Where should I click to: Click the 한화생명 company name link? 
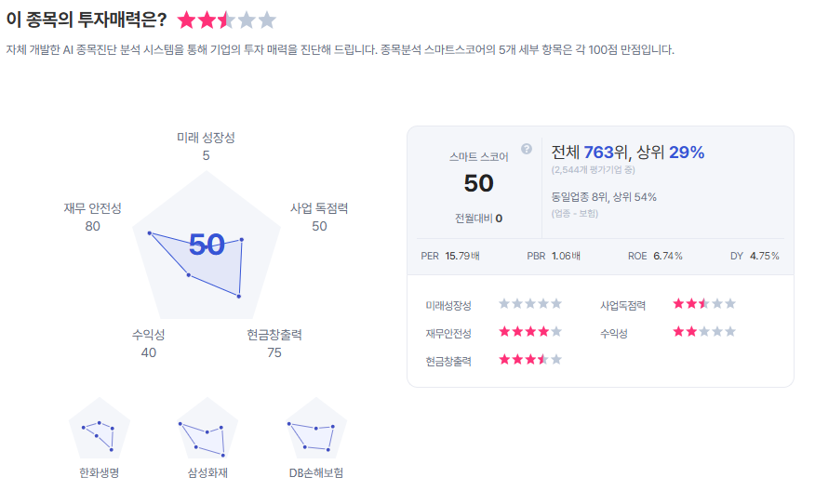click(99, 472)
